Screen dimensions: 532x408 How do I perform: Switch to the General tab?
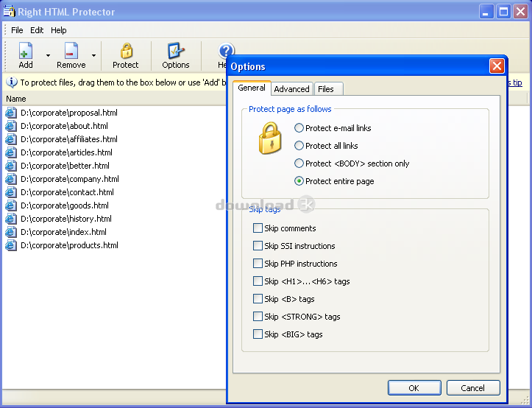[x=252, y=88]
